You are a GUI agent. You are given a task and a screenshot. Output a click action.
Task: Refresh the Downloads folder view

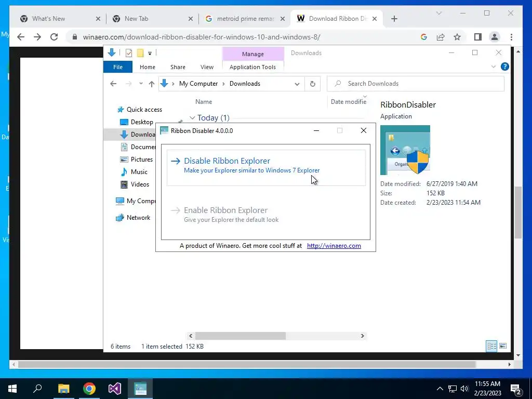tap(312, 84)
